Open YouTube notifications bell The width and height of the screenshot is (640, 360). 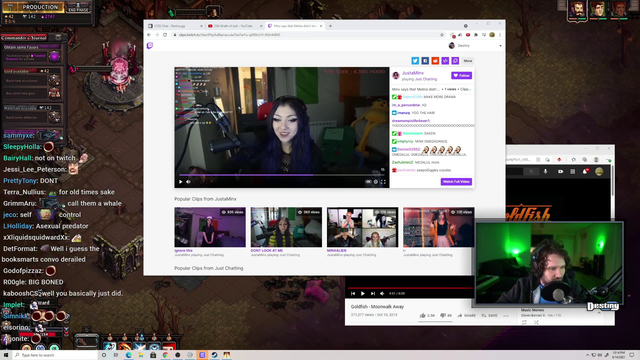click(x=585, y=172)
